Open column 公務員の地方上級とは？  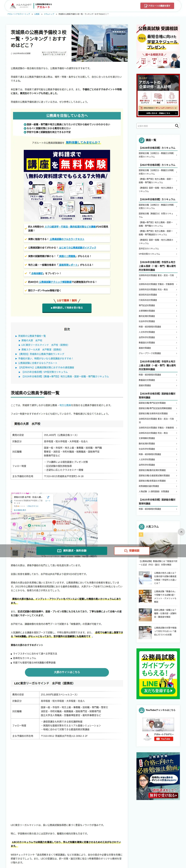pyautogui.click(x=158, y=578)
